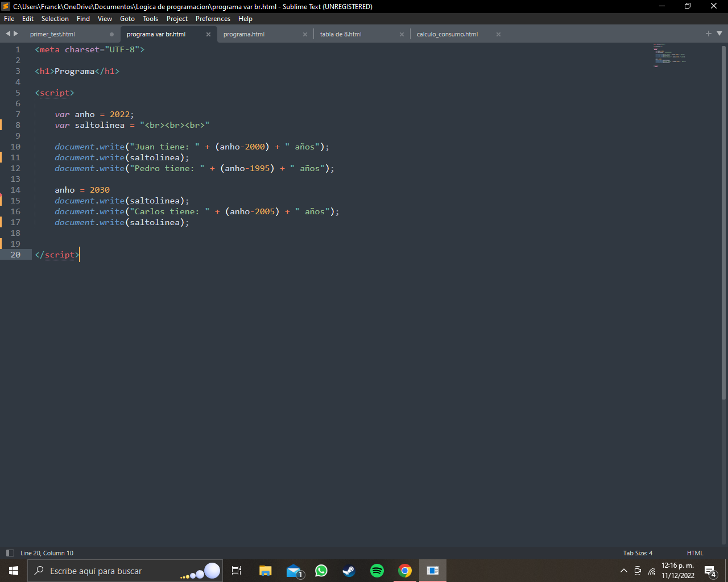
Task: Go to next tab with right arrow
Action: pos(16,34)
